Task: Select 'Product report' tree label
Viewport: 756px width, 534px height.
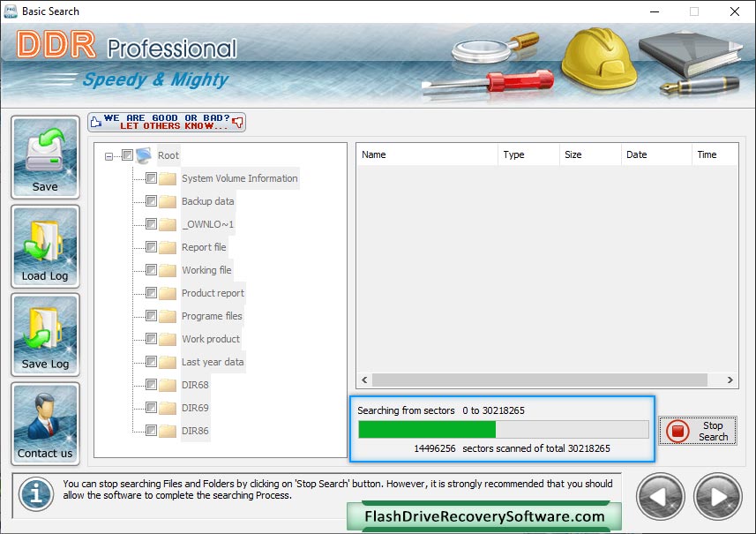Action: tap(213, 293)
